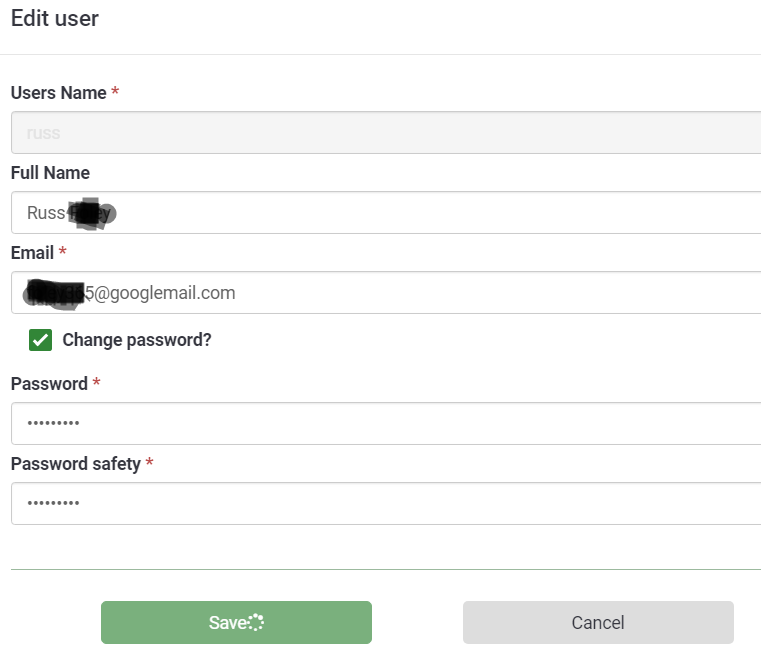Click the Password field label
The image size is (761, 662).
tap(49, 384)
